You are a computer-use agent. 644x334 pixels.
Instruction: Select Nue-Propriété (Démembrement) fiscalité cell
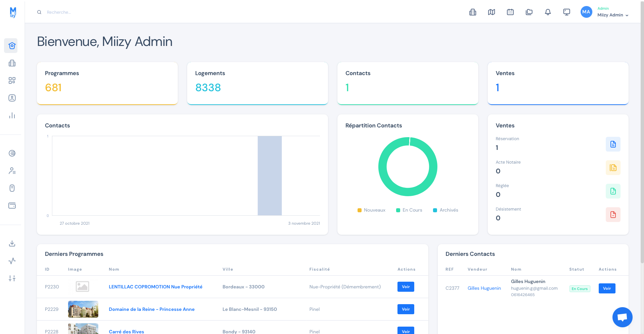345,287
